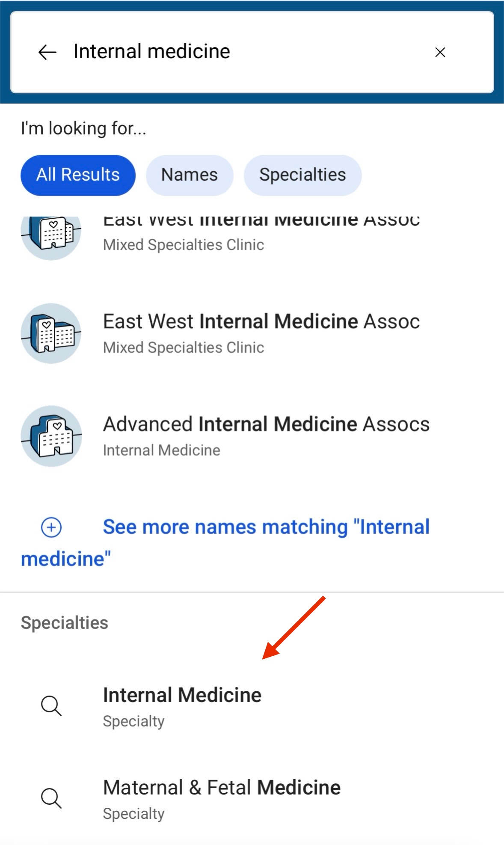The image size is (504, 845).
Task: Select the All Results filter chip
Action: (78, 175)
